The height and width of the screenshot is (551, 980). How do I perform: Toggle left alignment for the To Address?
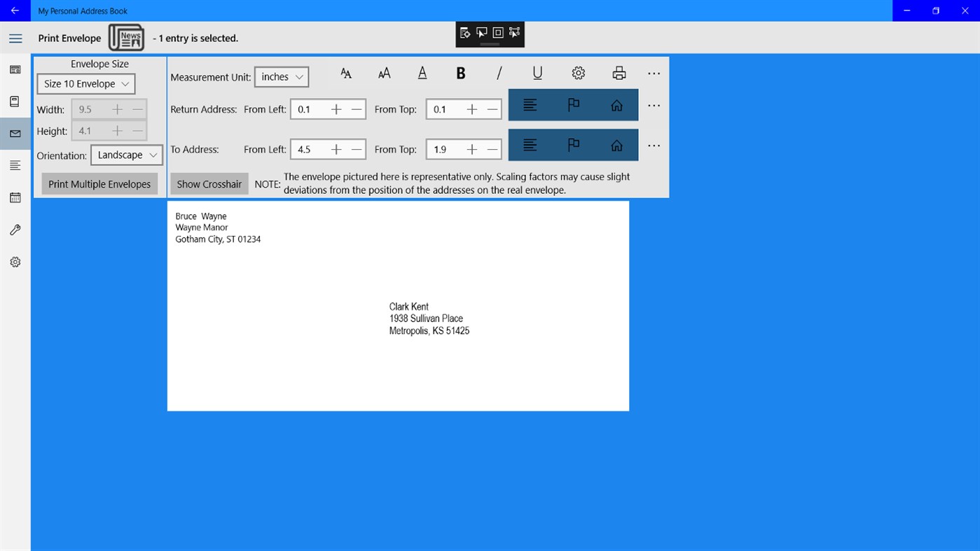coord(530,145)
